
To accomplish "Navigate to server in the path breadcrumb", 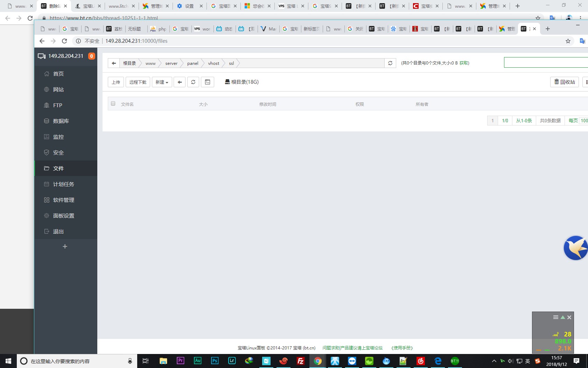I will tap(171, 63).
